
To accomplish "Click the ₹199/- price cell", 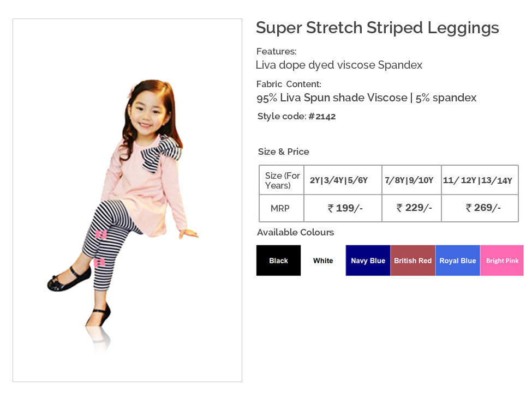I will pos(343,208).
